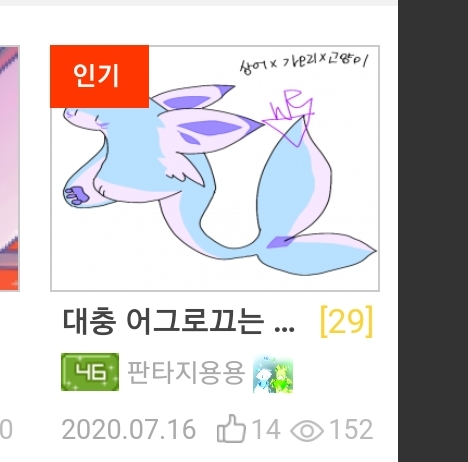Click the purple crown in the drawing

pos(289,118)
